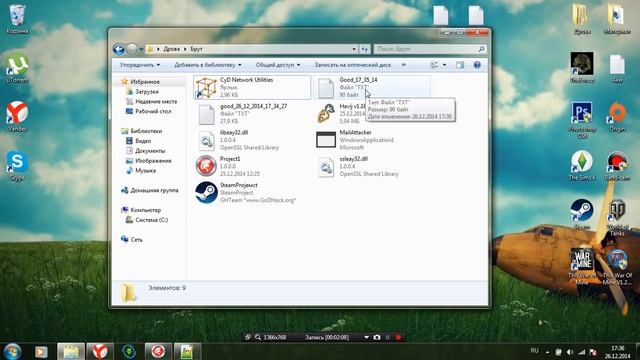Toggle the preview pane button
The image size is (640, 360).
(460, 65)
